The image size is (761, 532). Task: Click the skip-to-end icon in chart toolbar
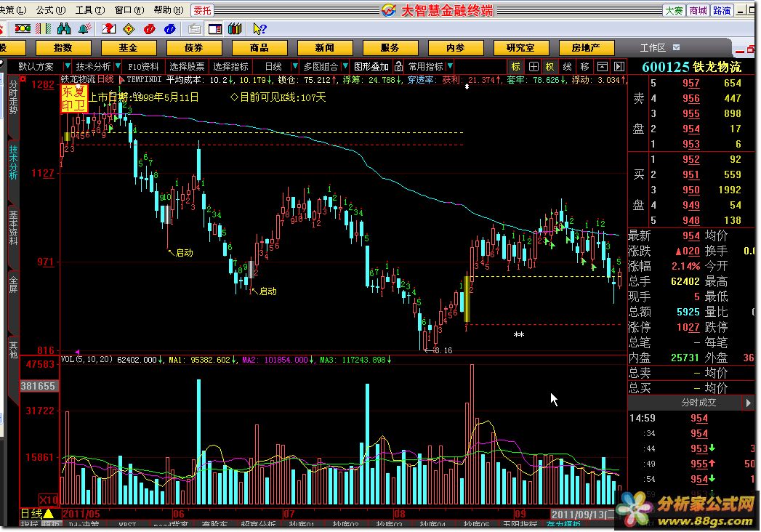[x=619, y=67]
